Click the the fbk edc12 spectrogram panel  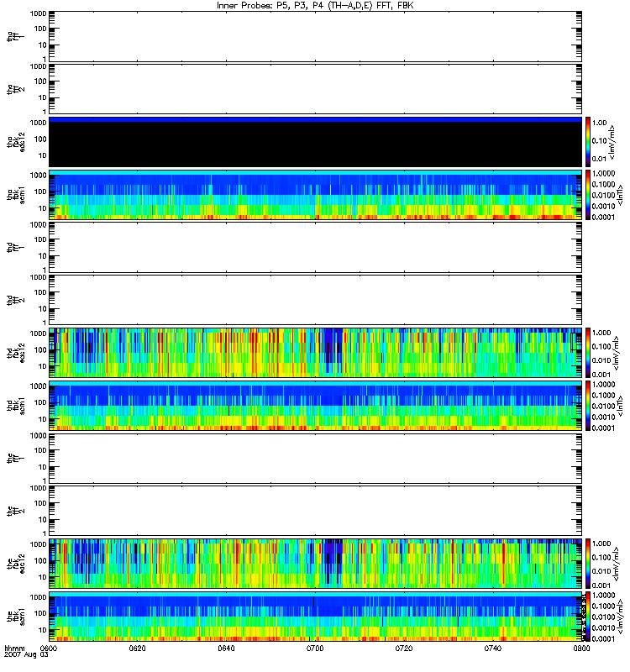(x=315, y=564)
